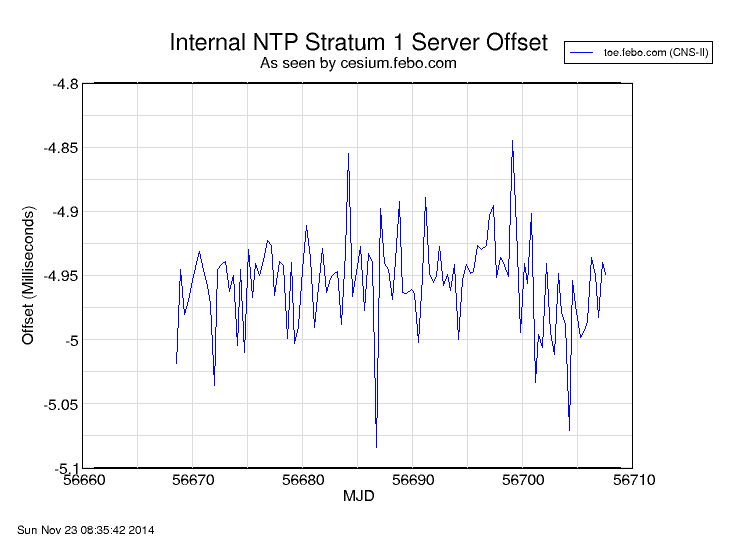Select the subtitle "As seen by cesium.febo.com"
The height and width of the screenshot is (550, 750).
358,63
